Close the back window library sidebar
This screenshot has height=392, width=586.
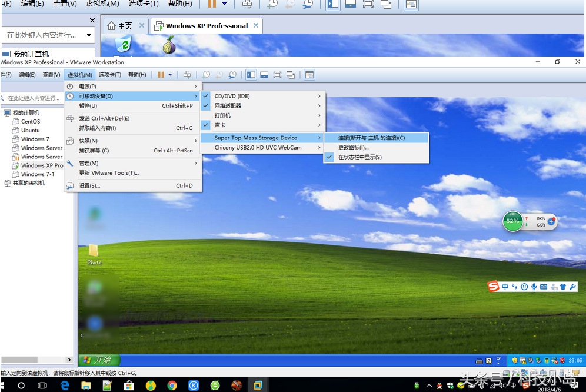(92, 21)
